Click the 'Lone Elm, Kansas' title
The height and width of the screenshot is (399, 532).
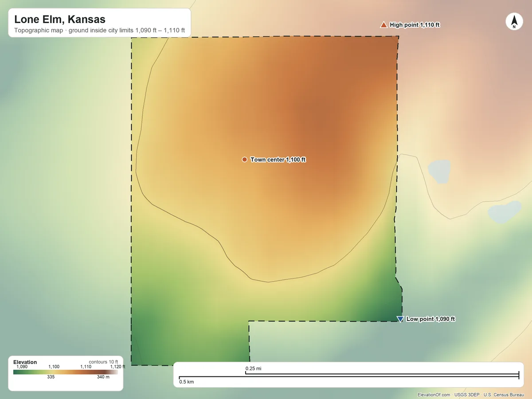pos(60,20)
